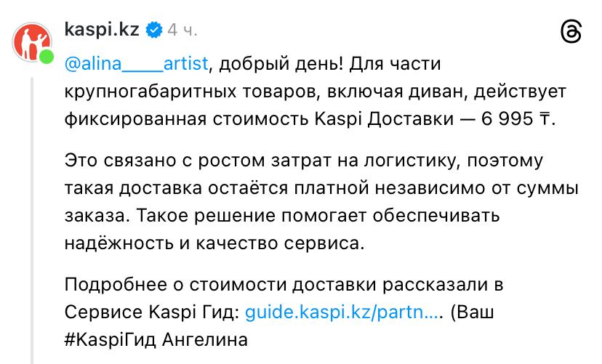Click the Threads logo icon

(x=571, y=33)
